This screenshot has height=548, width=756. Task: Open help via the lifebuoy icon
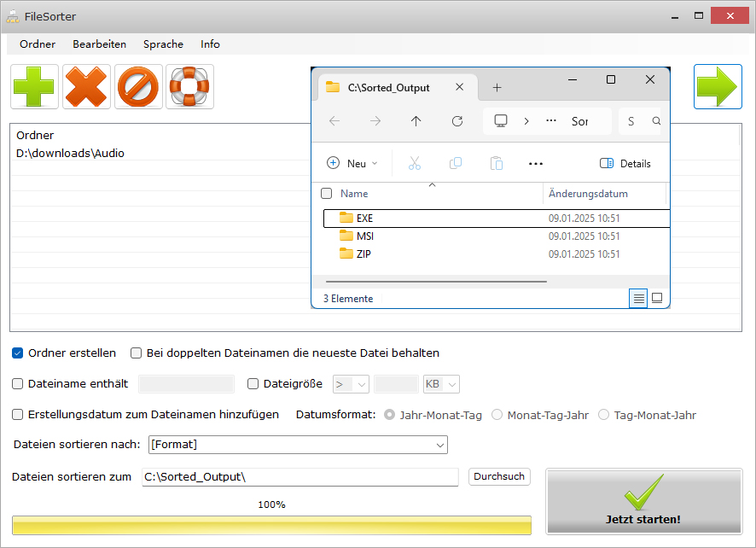tap(190, 87)
